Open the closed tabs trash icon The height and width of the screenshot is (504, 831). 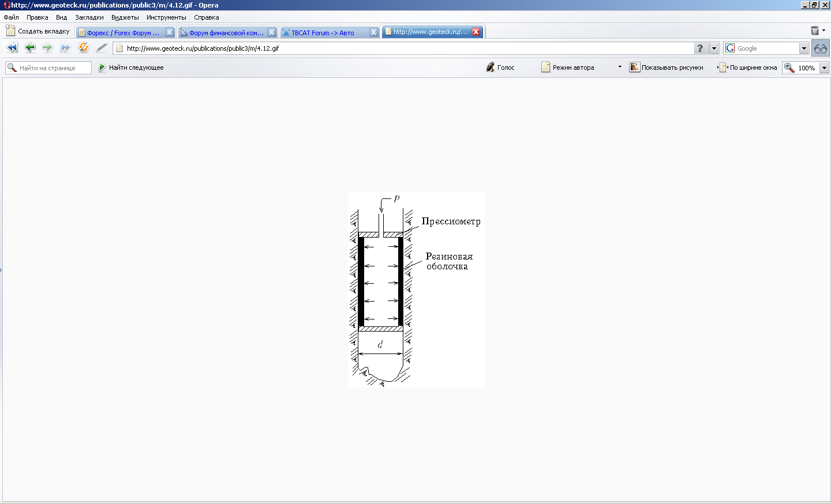coord(815,31)
